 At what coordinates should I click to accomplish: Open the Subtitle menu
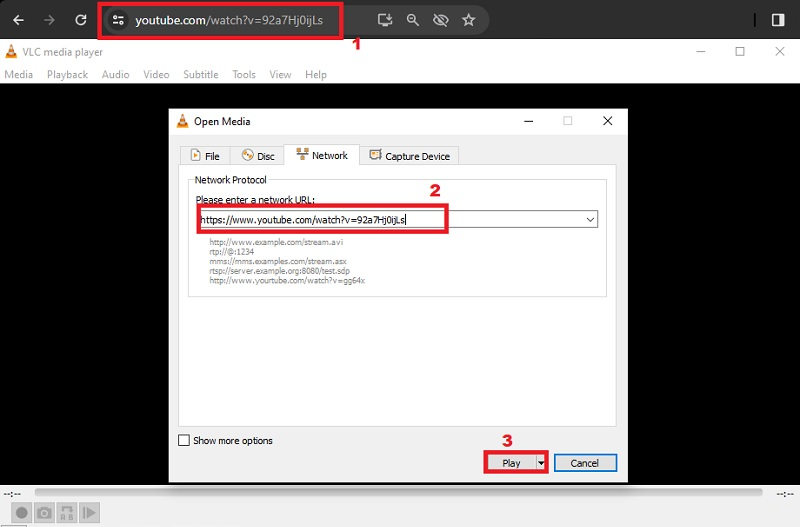tap(201, 74)
